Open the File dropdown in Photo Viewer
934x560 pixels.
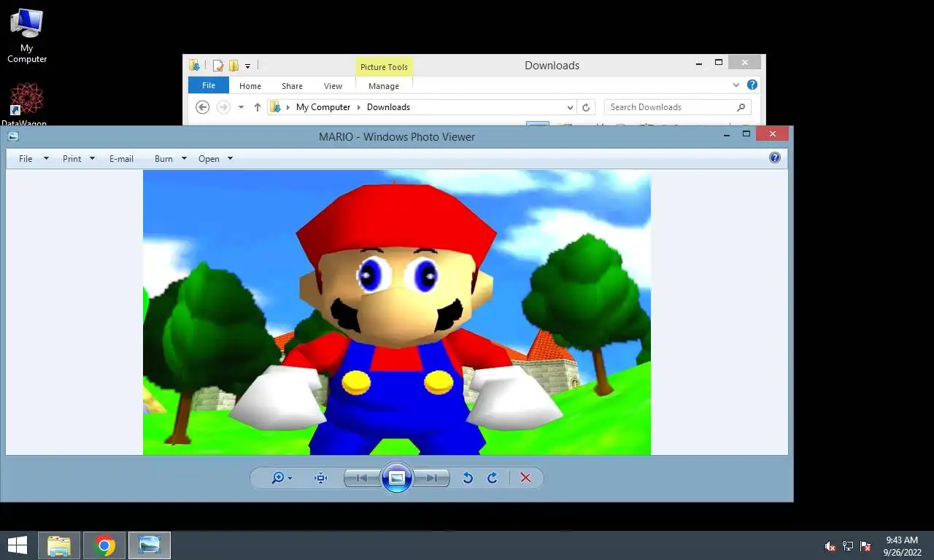pyautogui.click(x=34, y=158)
